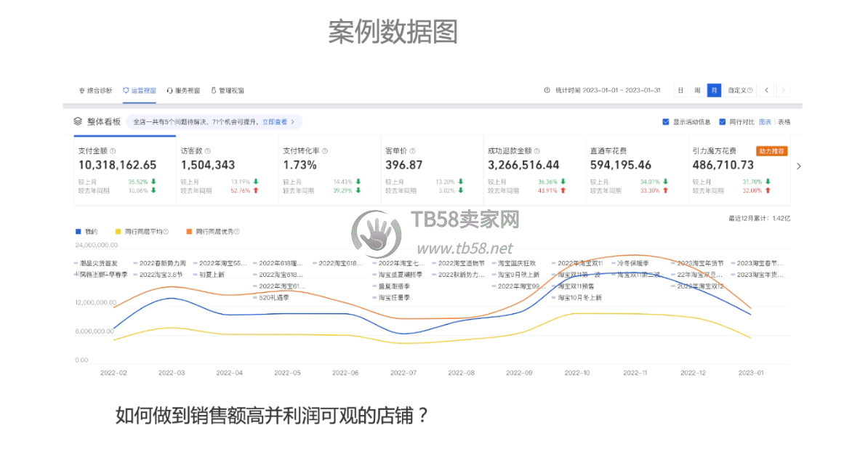Click the 淘宝盛夏潮搭季 activity marker
The image size is (868, 468).
(398, 275)
